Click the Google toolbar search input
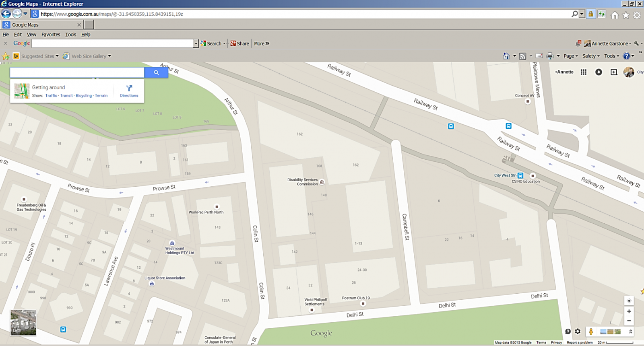The width and height of the screenshot is (644, 346). pyautogui.click(x=113, y=43)
